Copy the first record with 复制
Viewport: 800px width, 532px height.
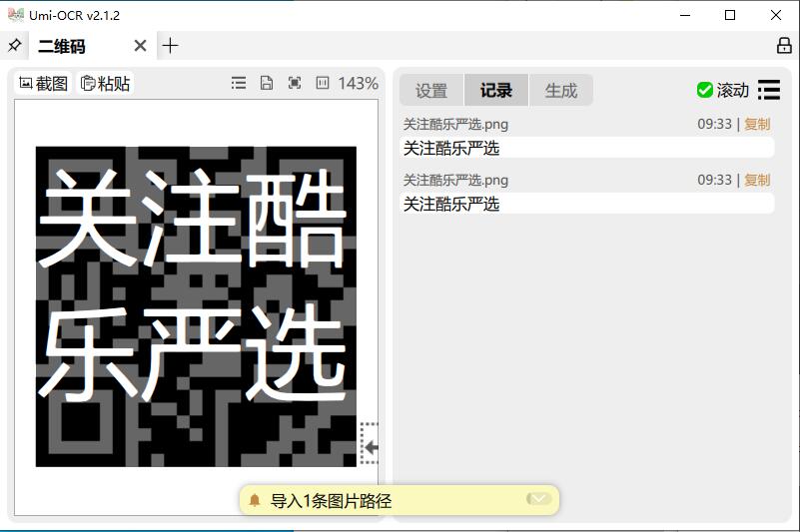757,124
